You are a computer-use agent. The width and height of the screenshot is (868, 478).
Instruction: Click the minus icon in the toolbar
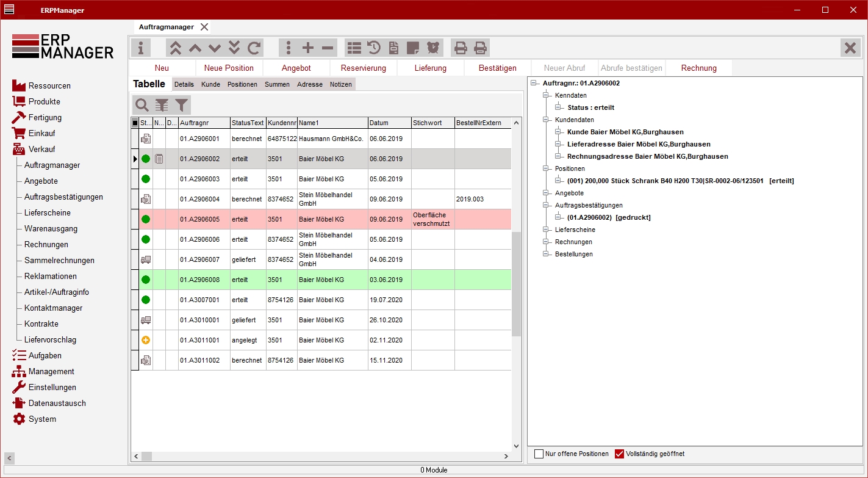point(328,48)
